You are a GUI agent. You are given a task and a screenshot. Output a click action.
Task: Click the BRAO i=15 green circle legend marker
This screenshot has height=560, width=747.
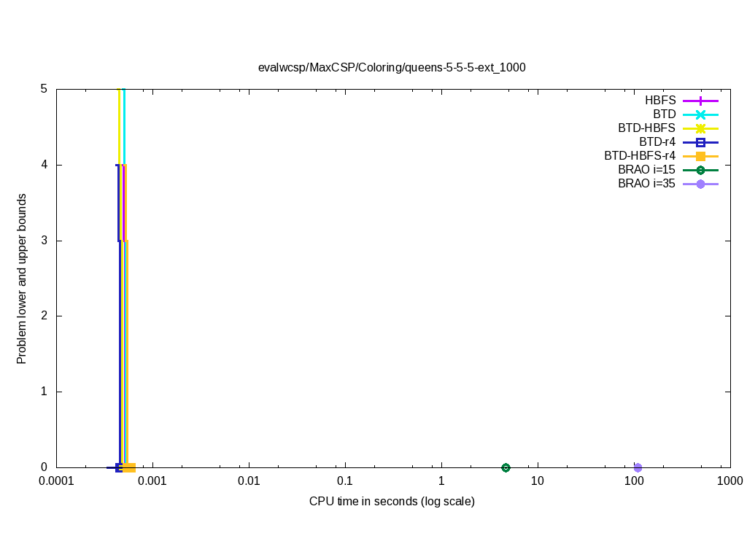700,170
